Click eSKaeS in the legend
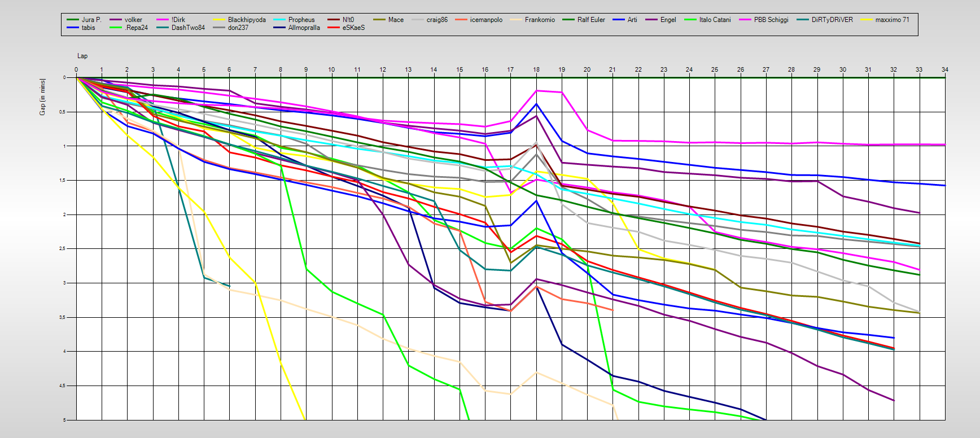Viewport: 980px width, 438px height. click(353, 28)
